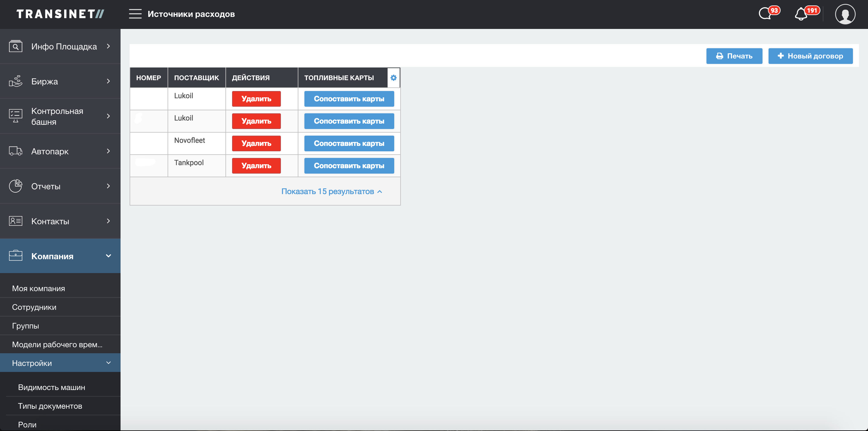The width and height of the screenshot is (868, 431).
Task: Open notifications bell with 191 badge
Action: click(x=801, y=14)
